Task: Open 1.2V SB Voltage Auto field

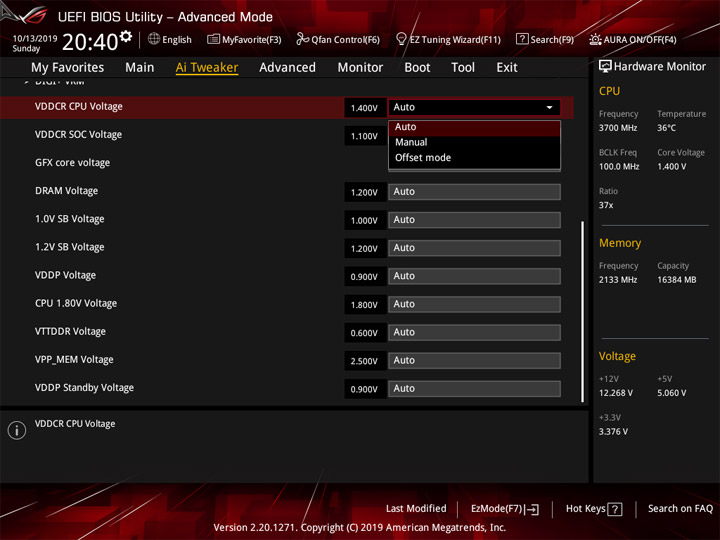Action: coord(474,248)
